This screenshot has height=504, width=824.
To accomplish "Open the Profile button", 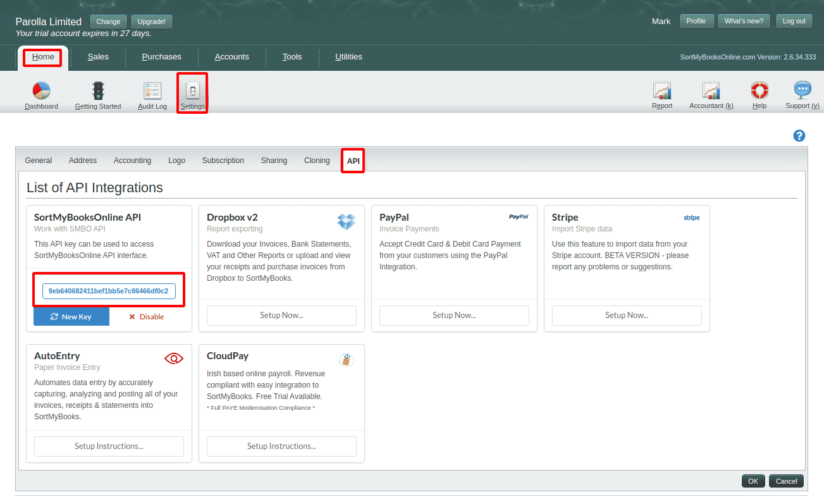I will pos(696,21).
